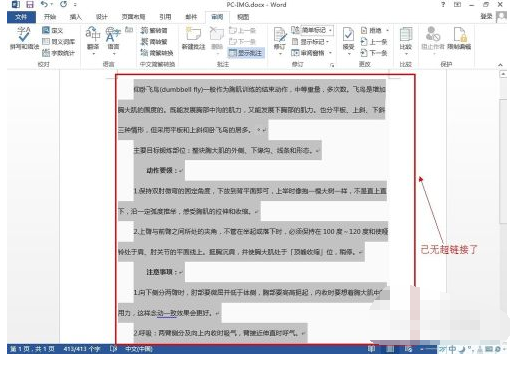530x366 pixels.
Task: Click 登录 sign in link
Action: pos(486,16)
